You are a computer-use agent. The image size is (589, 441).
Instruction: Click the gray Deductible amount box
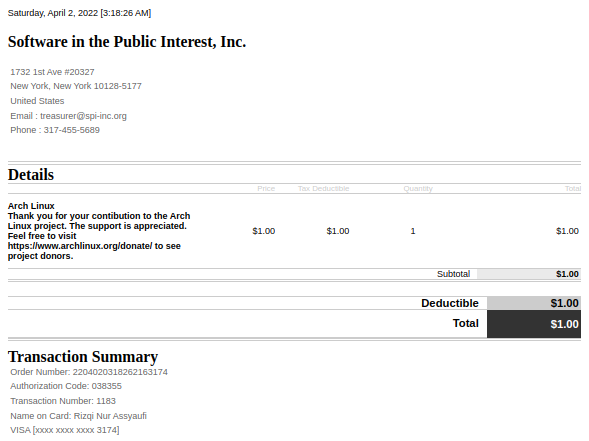[534, 303]
